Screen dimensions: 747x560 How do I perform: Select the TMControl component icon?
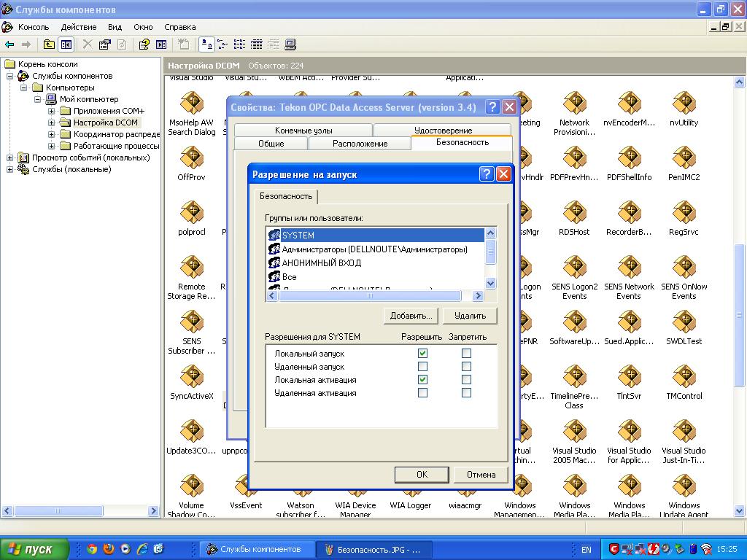pos(684,377)
